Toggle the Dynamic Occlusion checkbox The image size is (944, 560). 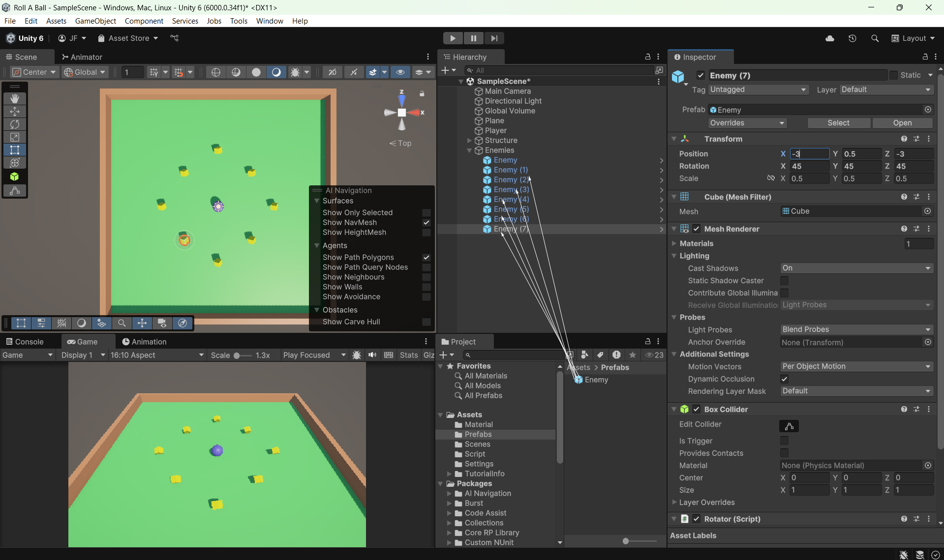click(x=784, y=379)
